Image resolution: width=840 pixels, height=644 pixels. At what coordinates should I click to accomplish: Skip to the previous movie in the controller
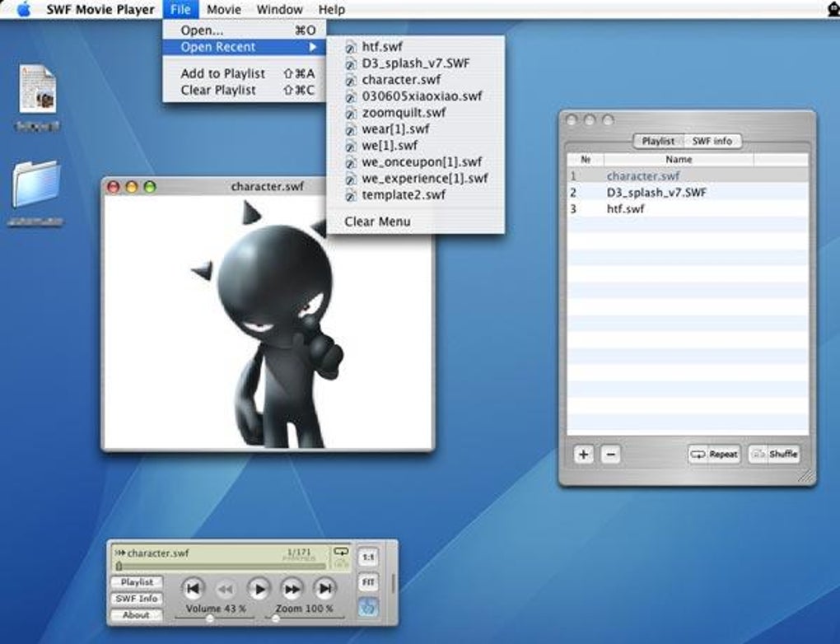pos(193,588)
